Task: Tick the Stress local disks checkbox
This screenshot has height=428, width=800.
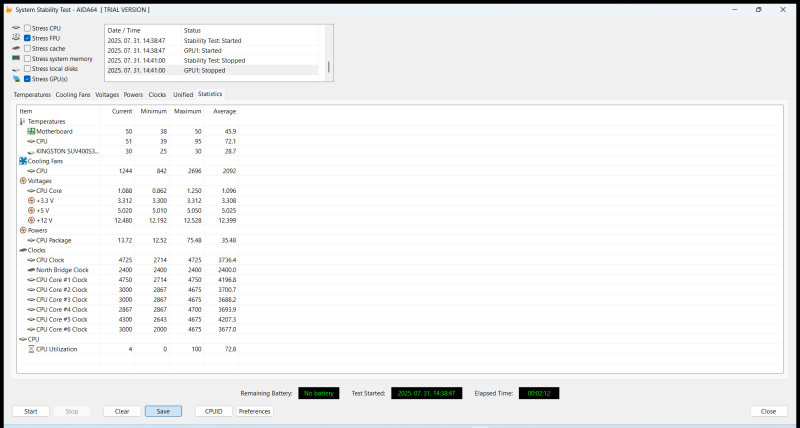Action: tap(28, 69)
